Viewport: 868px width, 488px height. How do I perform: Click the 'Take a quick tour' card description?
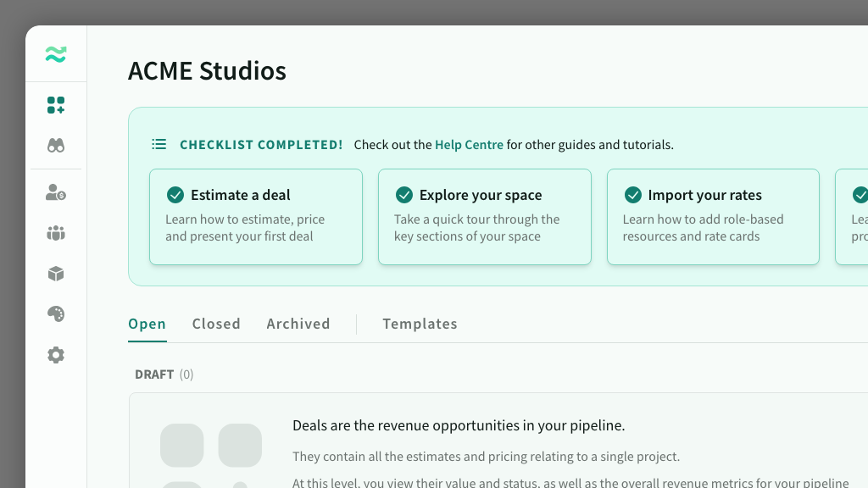476,228
